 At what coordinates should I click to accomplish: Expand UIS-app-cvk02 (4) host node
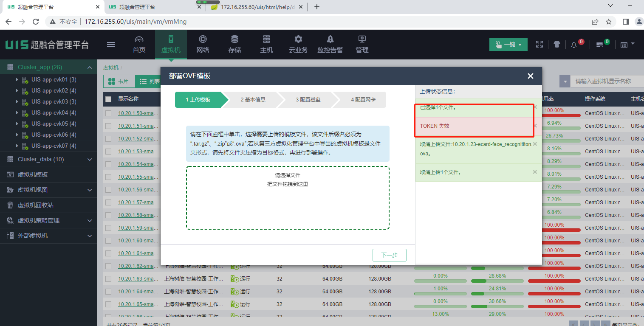coord(17,90)
